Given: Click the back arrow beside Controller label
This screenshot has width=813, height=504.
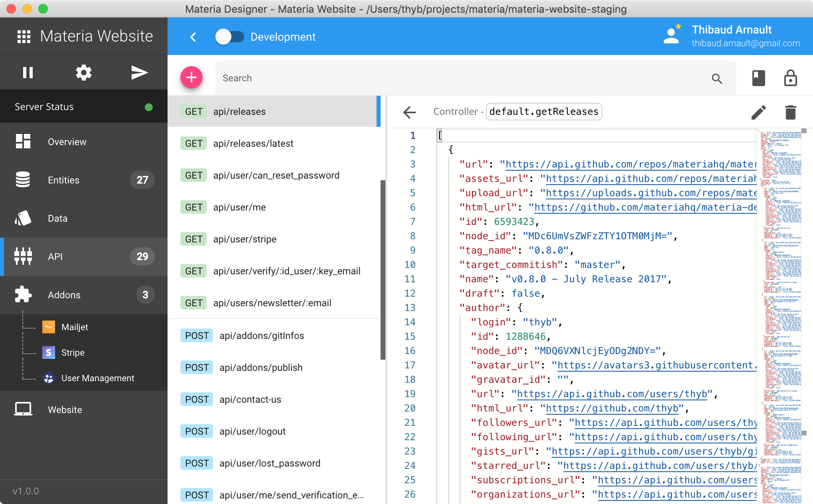Looking at the screenshot, I should coord(409,112).
